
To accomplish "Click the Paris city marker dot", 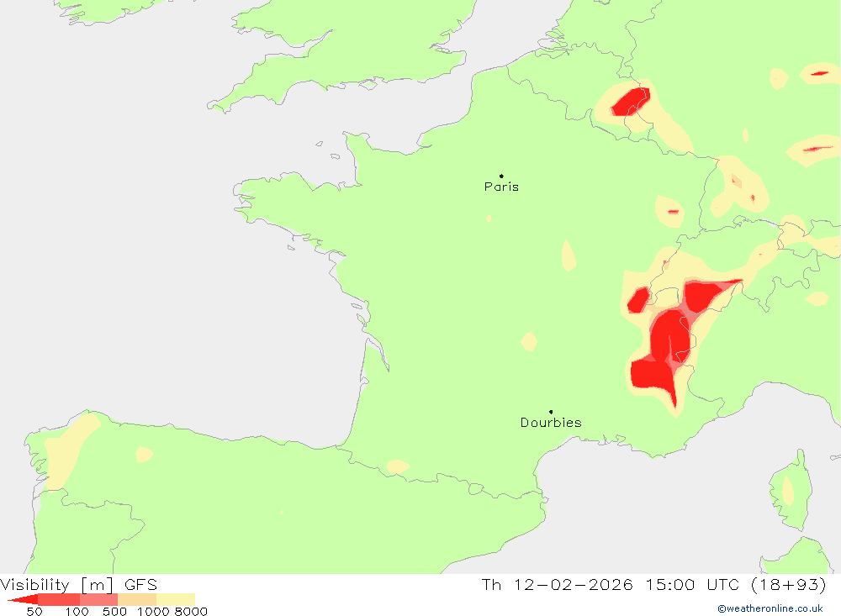I will click(x=501, y=176).
